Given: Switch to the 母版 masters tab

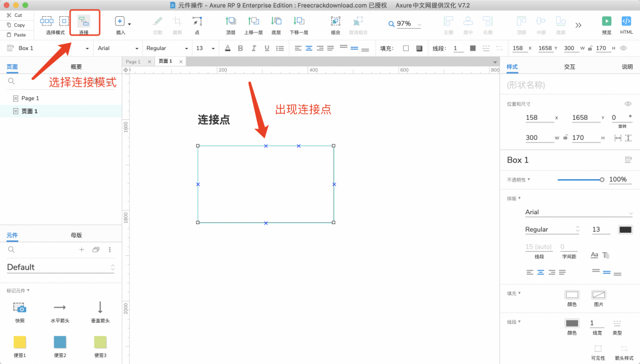Looking at the screenshot, I should pyautogui.click(x=76, y=235).
